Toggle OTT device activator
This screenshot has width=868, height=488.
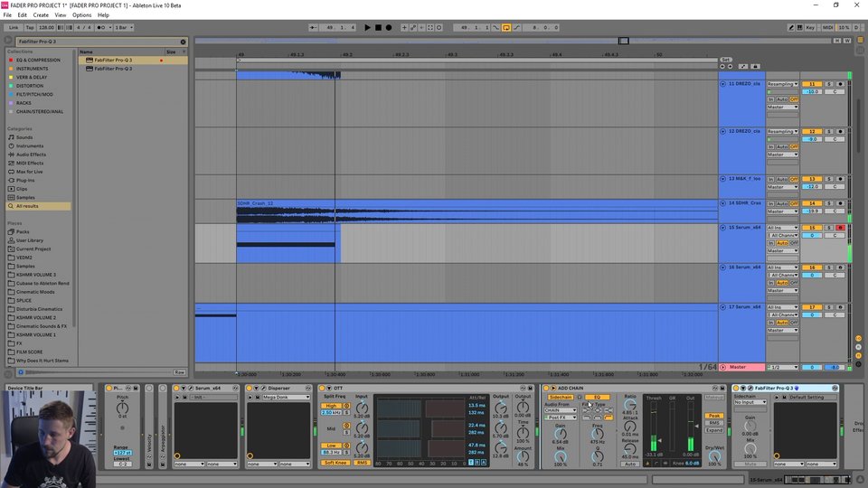322,389
